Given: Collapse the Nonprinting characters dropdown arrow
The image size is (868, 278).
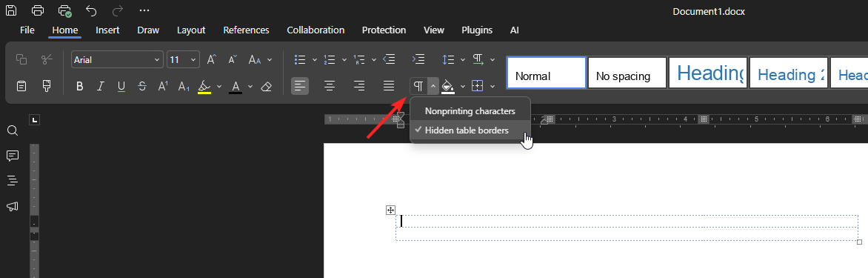Looking at the screenshot, I should (x=433, y=86).
